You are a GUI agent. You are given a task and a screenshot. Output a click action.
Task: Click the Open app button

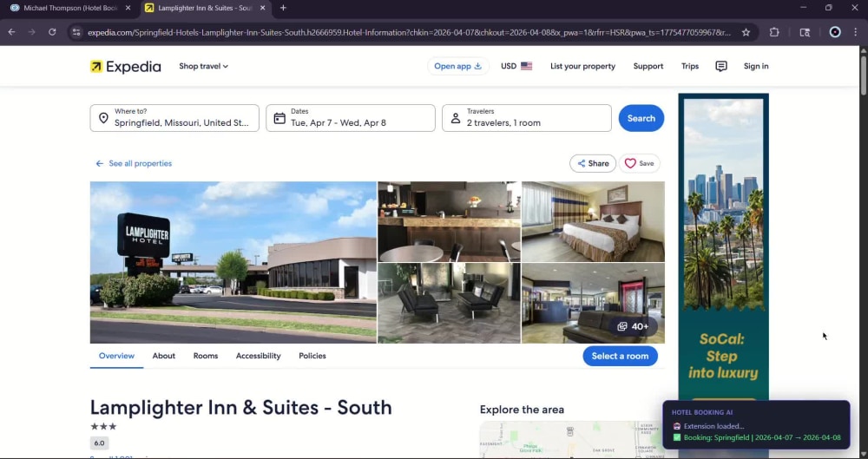(457, 67)
